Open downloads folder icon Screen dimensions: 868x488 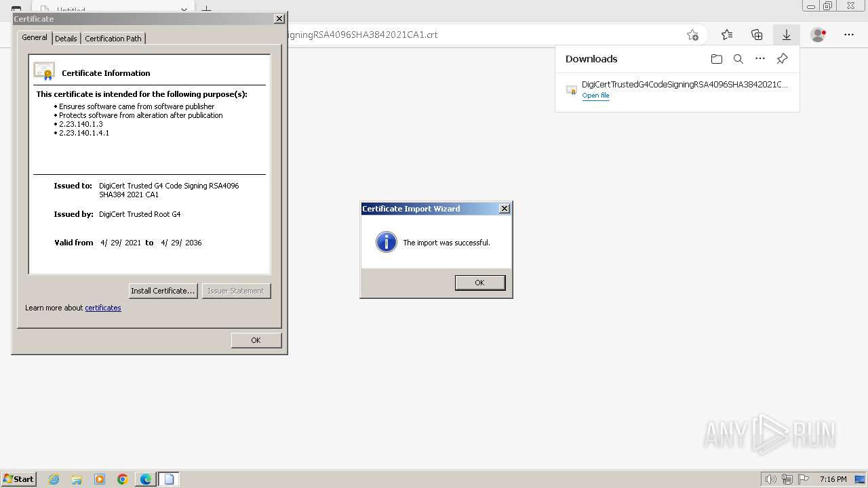pos(717,59)
